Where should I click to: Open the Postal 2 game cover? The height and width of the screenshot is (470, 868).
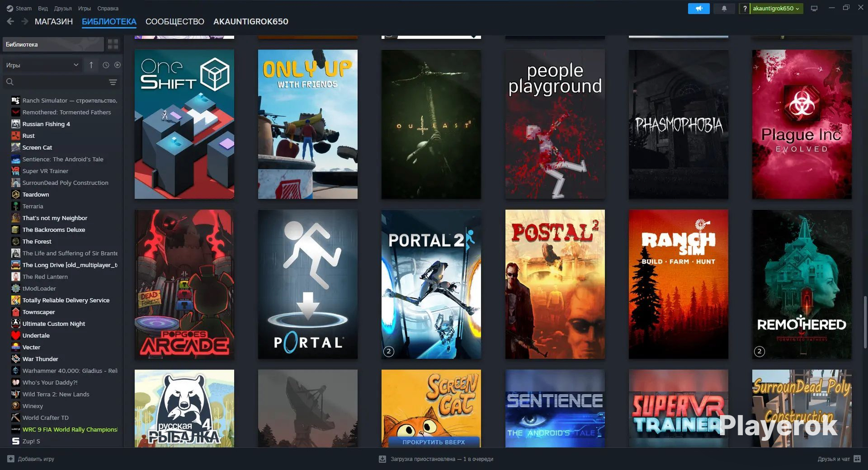(x=555, y=284)
